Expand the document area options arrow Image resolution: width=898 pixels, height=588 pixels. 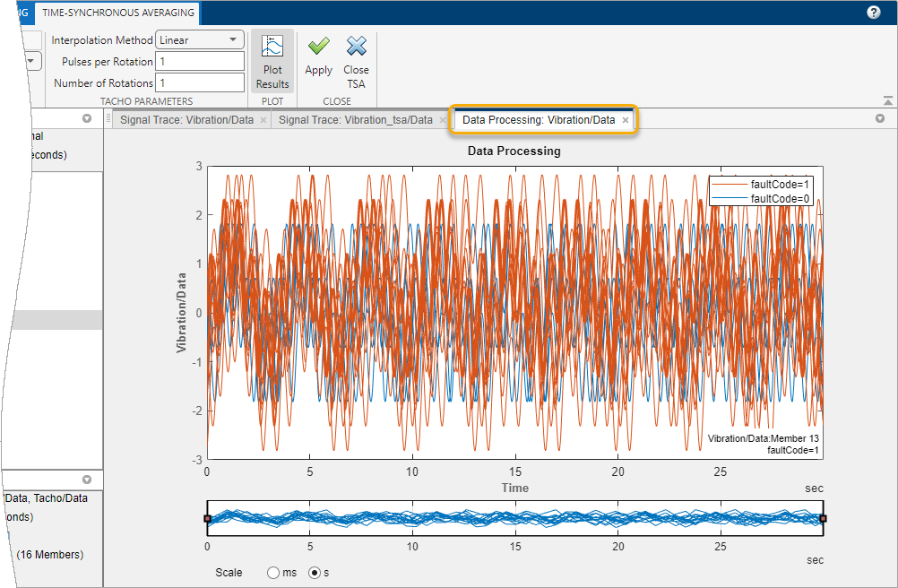point(879,118)
